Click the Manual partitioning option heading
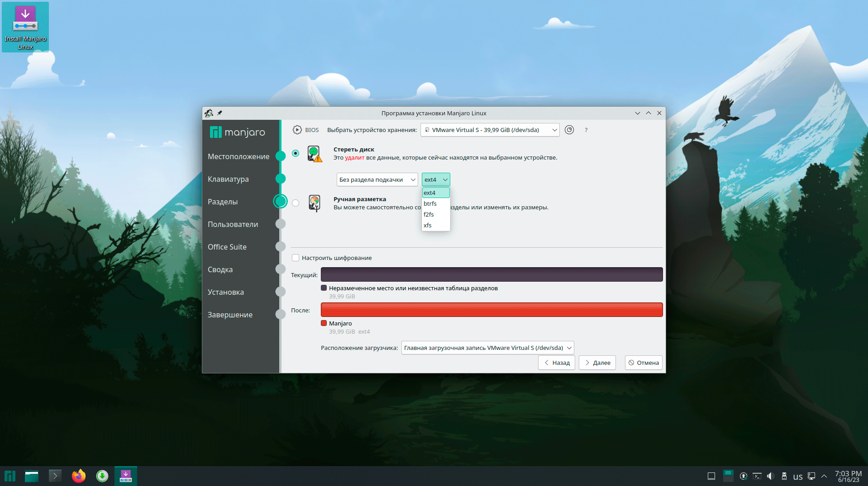Image resolution: width=868 pixels, height=486 pixels. (x=360, y=199)
